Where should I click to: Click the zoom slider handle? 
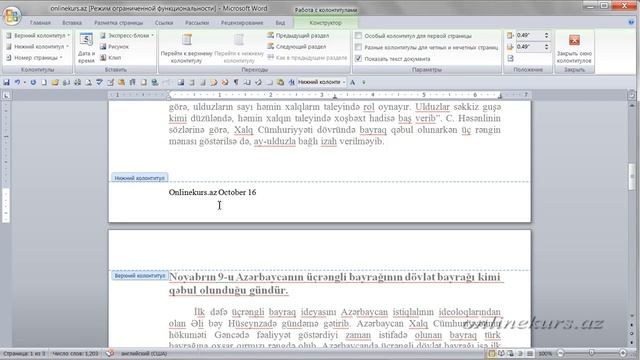(x=591, y=353)
